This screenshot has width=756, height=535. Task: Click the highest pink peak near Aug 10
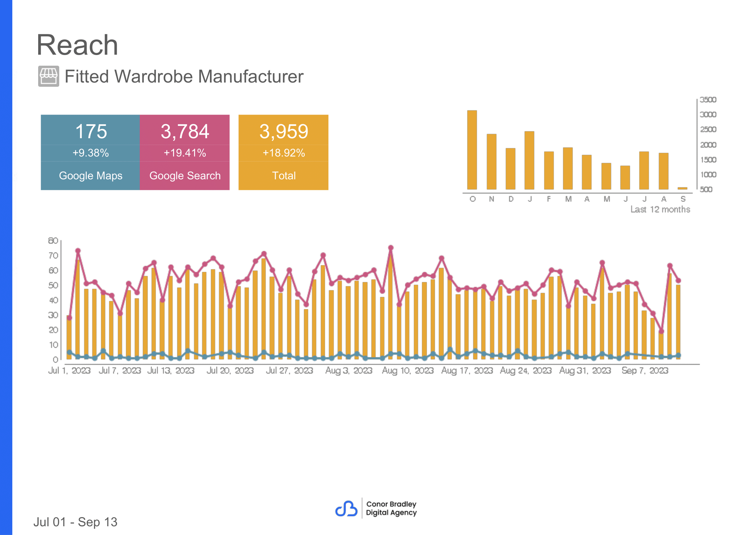click(391, 248)
